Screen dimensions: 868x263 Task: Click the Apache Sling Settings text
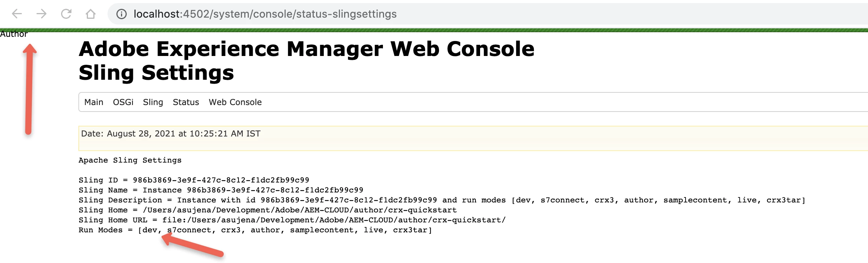(130, 160)
